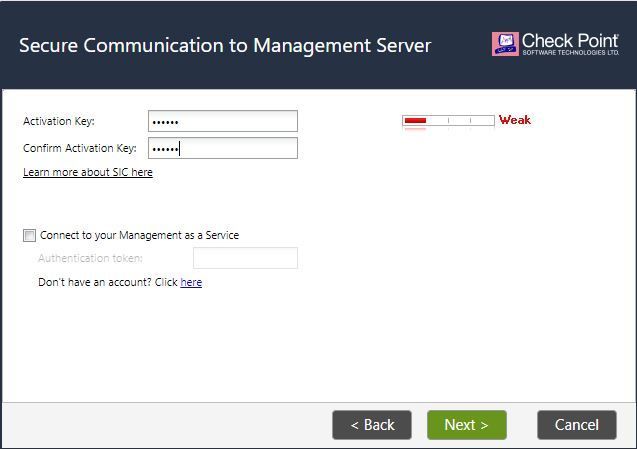Click the Confirm Activation Key label

pyautogui.click(x=79, y=148)
